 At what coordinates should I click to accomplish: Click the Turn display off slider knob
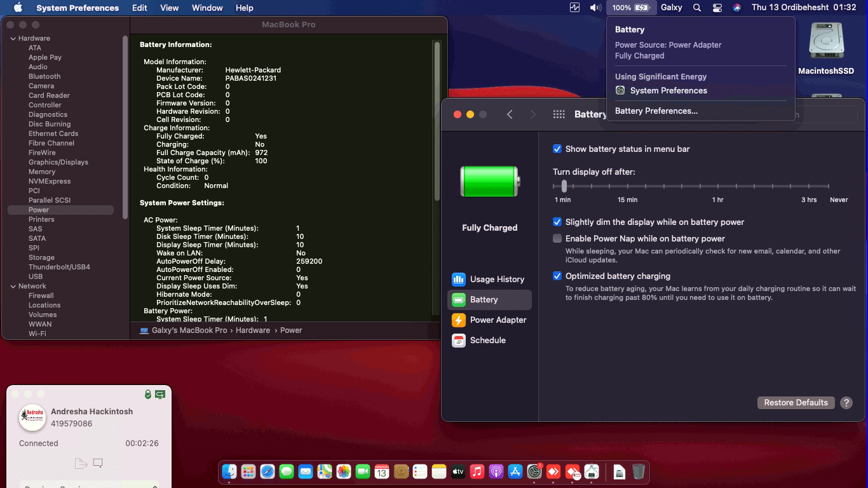click(x=564, y=186)
